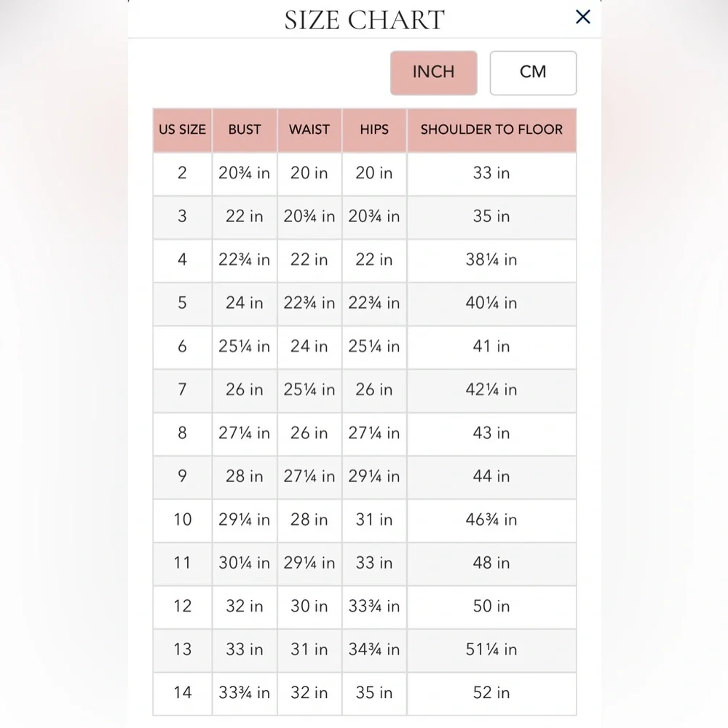Image resolution: width=728 pixels, height=728 pixels.
Task: Click the SHOULDER TO FLOOR header
Action: (x=491, y=130)
